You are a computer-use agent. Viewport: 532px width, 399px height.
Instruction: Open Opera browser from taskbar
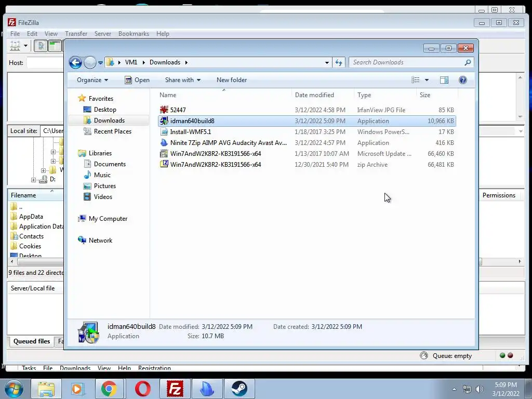(143, 389)
